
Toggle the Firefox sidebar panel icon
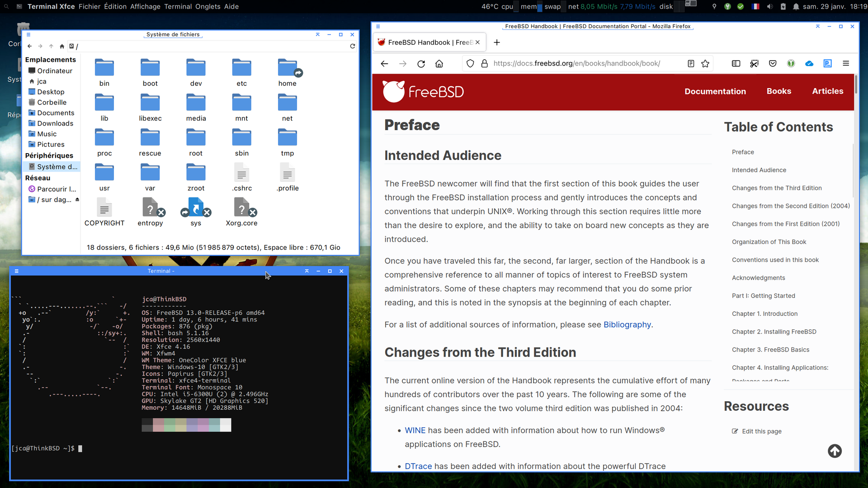[736, 64]
